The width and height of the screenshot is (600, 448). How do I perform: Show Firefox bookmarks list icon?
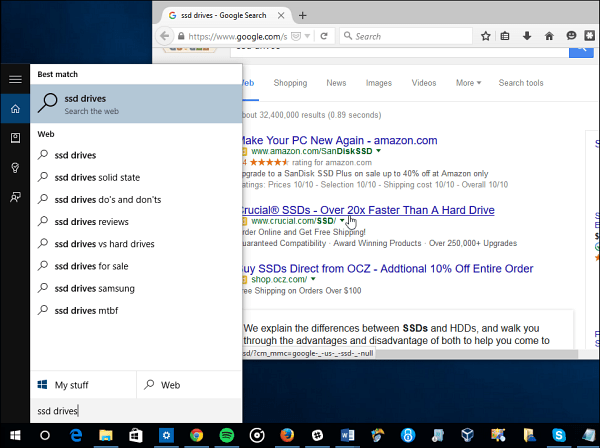(x=505, y=36)
